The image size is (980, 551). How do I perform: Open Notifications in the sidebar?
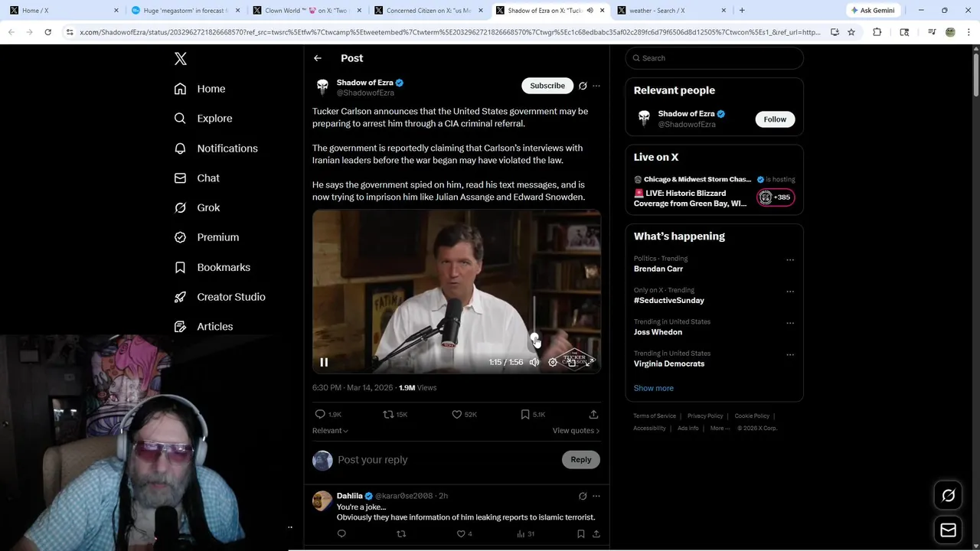[216, 148]
